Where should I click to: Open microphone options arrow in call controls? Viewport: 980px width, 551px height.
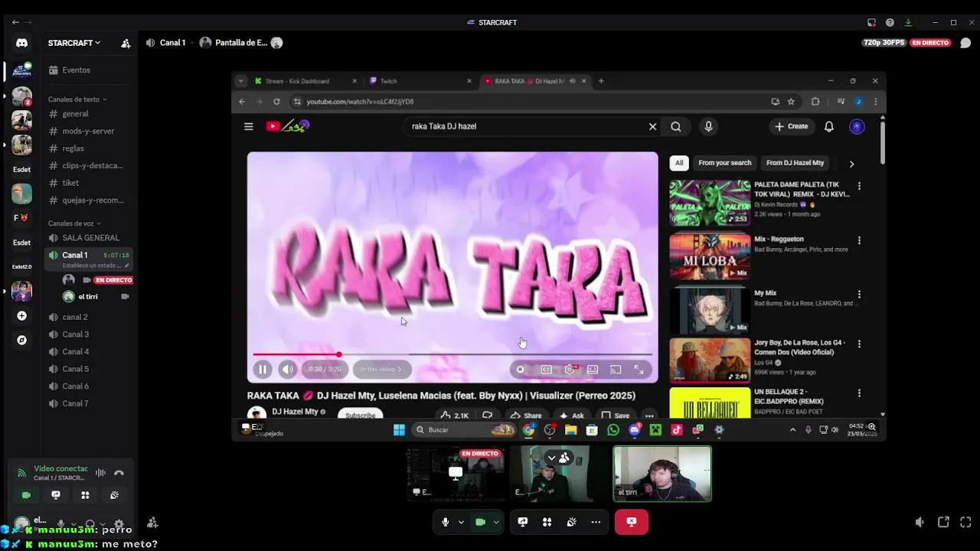[x=460, y=522]
